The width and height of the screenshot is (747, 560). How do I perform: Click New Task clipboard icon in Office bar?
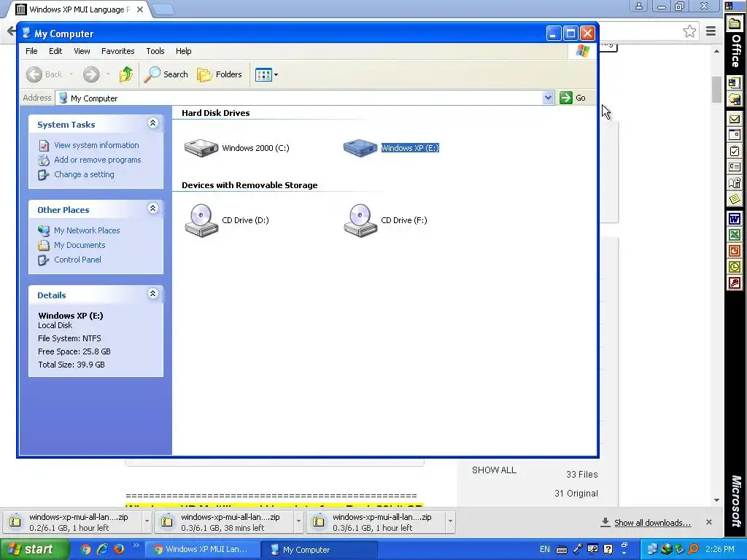pos(735,151)
